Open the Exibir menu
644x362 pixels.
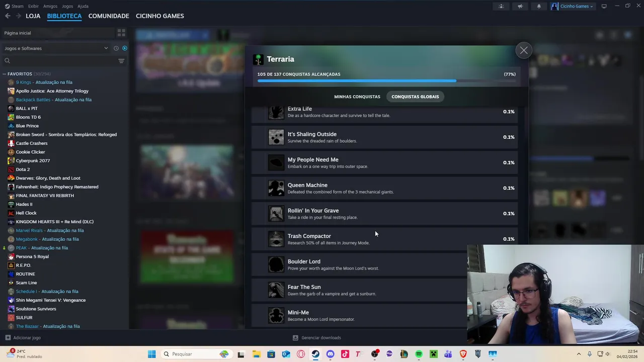[x=33, y=6]
